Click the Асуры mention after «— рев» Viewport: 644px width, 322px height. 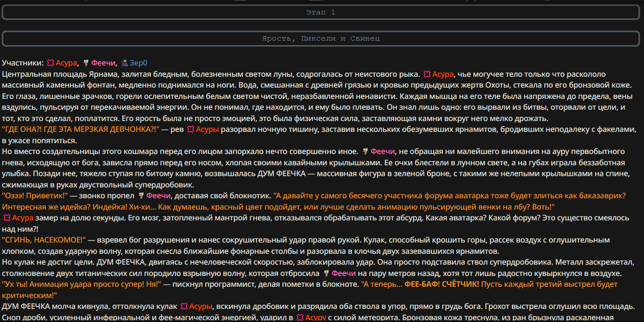[207, 130]
